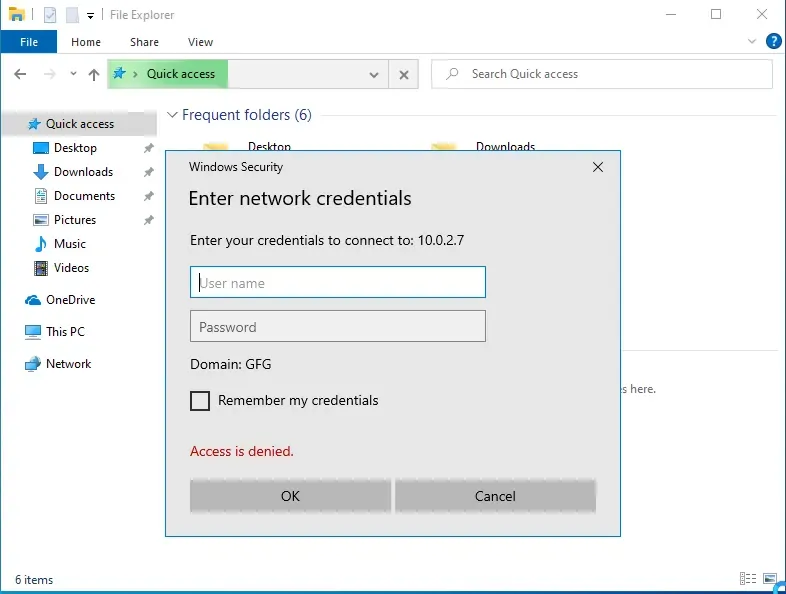Viewport: 786px width, 594px height.
Task: Click the pin icon next to Desktop
Action: point(148,148)
